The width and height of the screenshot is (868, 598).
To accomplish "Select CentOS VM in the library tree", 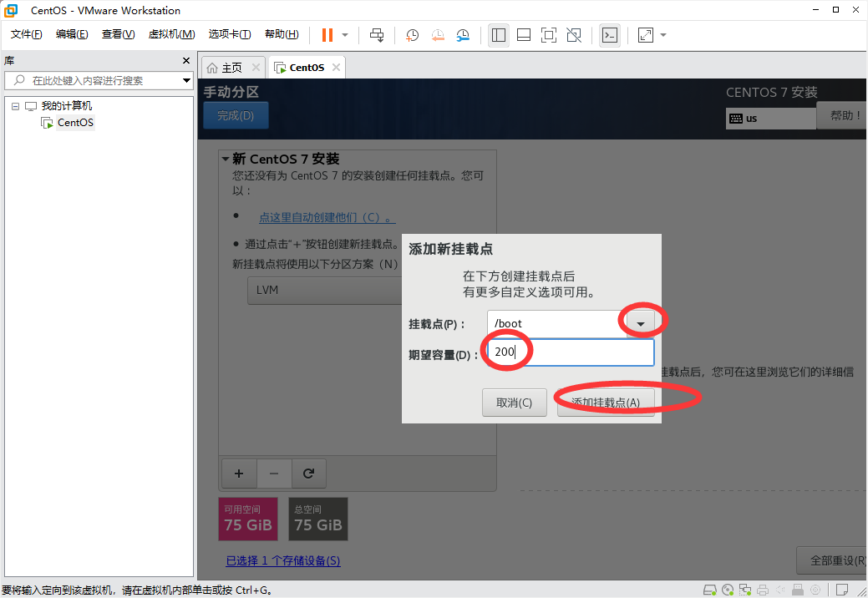I will [x=75, y=122].
